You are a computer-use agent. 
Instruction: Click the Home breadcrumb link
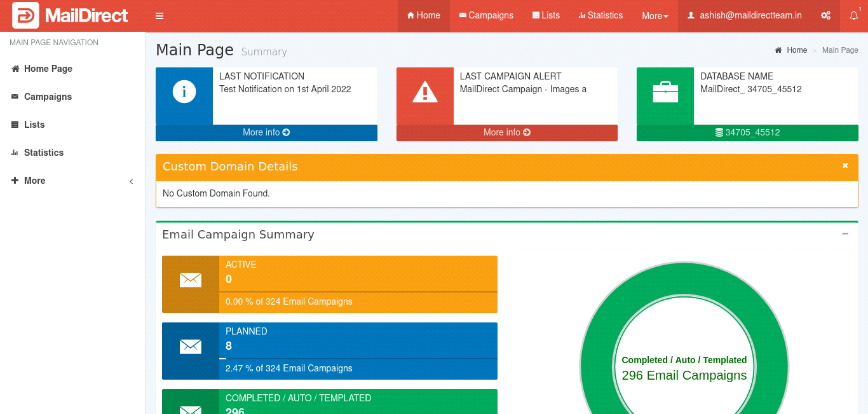click(796, 50)
